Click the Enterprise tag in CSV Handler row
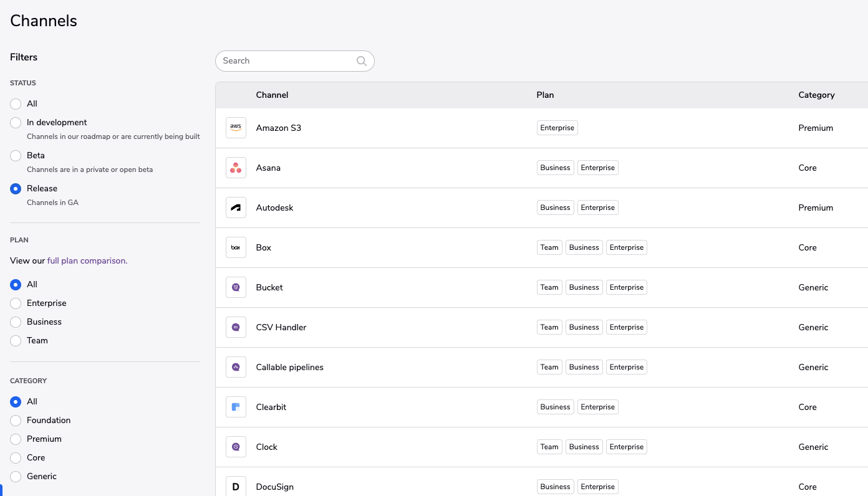This screenshot has height=496, width=868. point(627,327)
